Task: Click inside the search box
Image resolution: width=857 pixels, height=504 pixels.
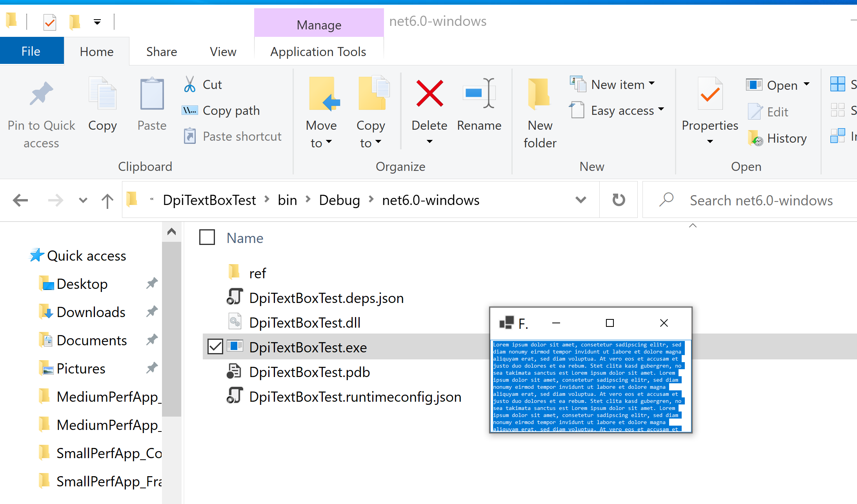Action: (x=761, y=200)
